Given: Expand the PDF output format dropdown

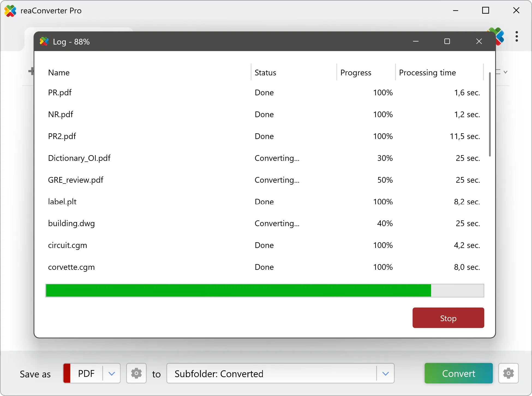Looking at the screenshot, I should 111,373.
